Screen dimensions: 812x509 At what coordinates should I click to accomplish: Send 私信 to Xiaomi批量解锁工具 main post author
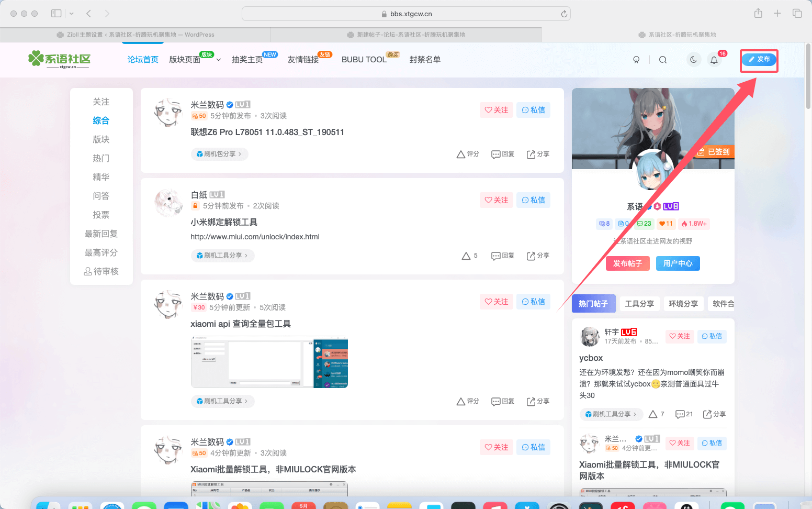[x=533, y=447]
